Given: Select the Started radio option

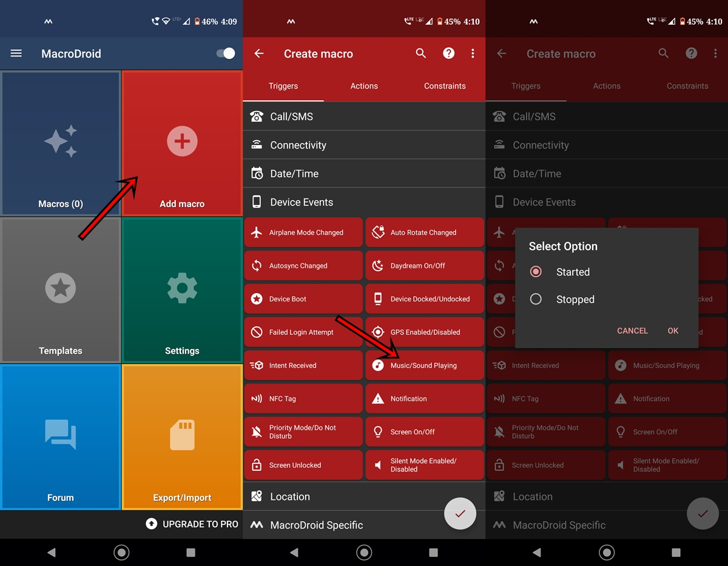Looking at the screenshot, I should click(x=536, y=272).
